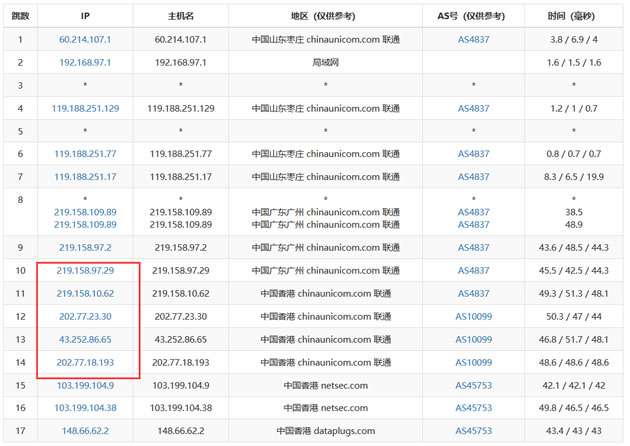Click AS4837 link in hop 11 row

(474, 293)
